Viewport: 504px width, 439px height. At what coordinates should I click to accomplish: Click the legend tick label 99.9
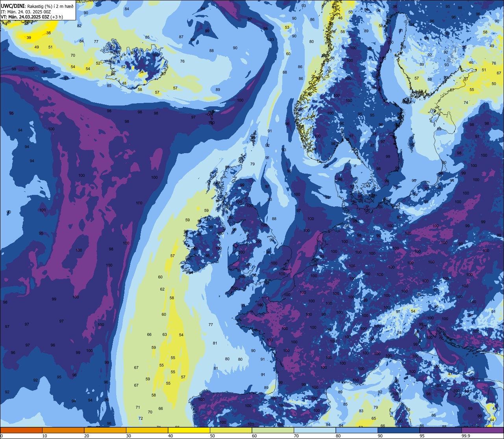466,436
